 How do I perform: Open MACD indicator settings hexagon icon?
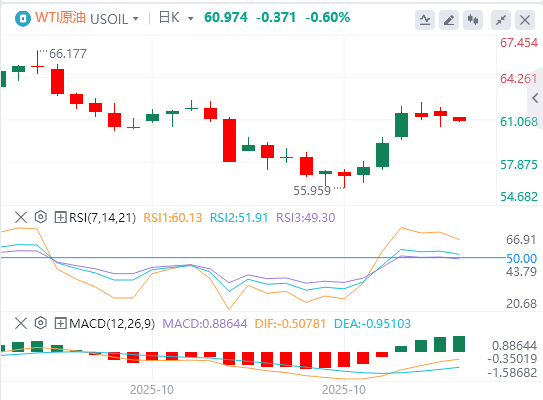pos(41,323)
